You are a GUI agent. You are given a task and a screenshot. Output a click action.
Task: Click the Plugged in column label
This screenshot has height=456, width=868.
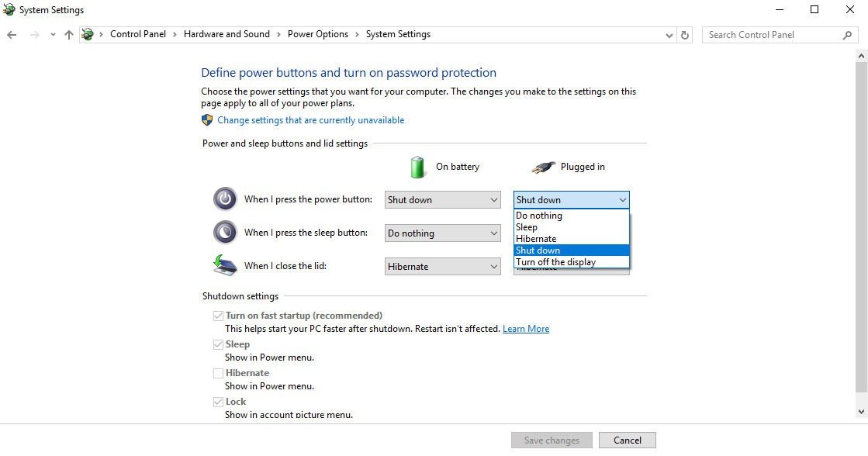point(583,167)
